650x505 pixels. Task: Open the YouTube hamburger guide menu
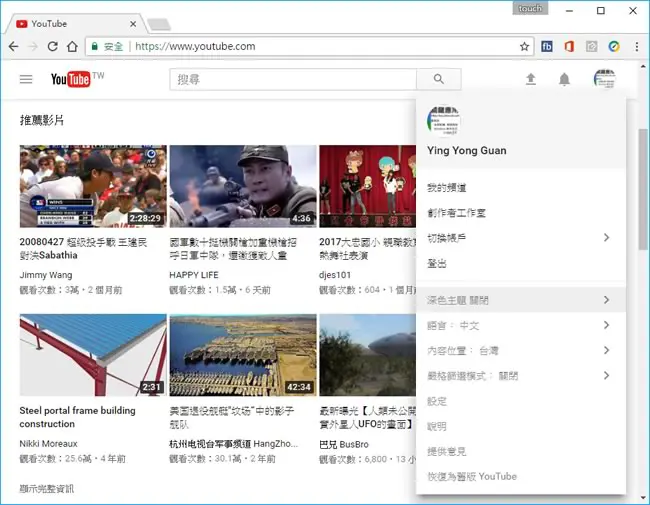click(x=26, y=79)
